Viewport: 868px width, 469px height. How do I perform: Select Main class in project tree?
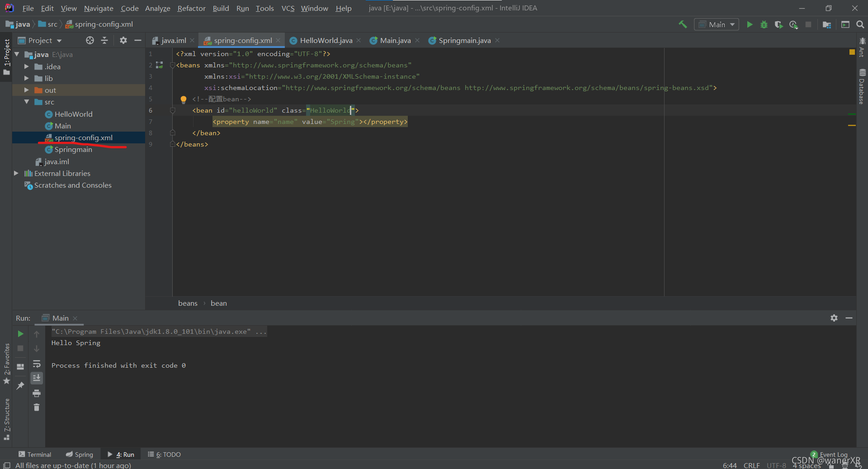coord(62,126)
